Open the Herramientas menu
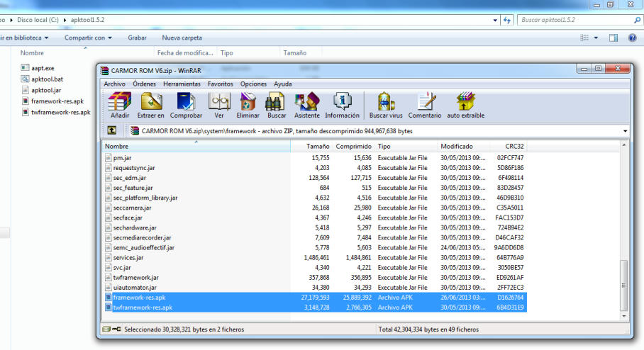The height and width of the screenshot is (350, 644). click(182, 84)
